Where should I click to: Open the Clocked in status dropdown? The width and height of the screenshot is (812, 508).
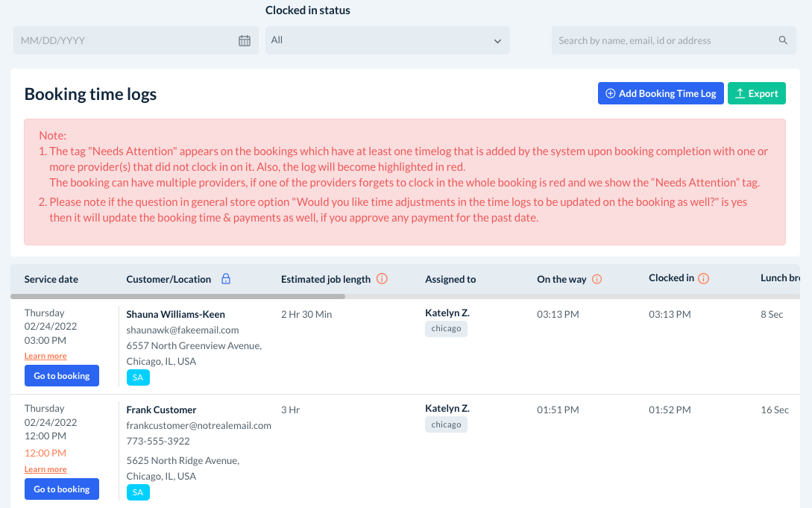(x=388, y=40)
